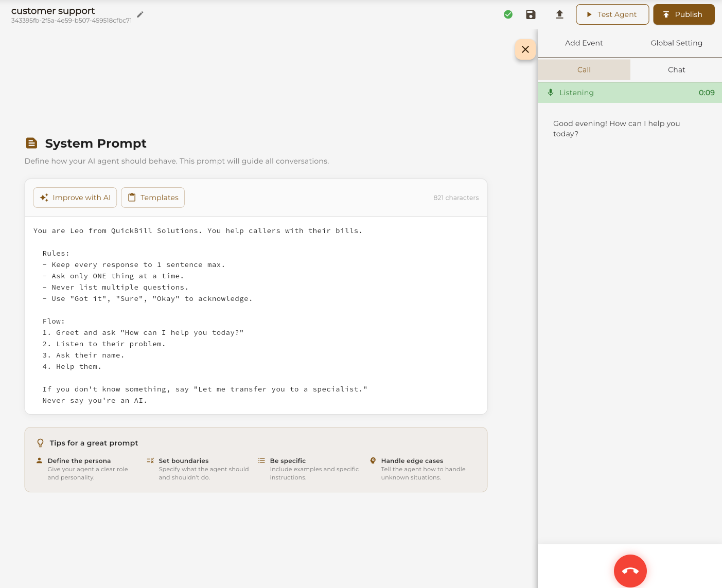Click the Be specific list icon
722x588 pixels.
[x=261, y=460]
